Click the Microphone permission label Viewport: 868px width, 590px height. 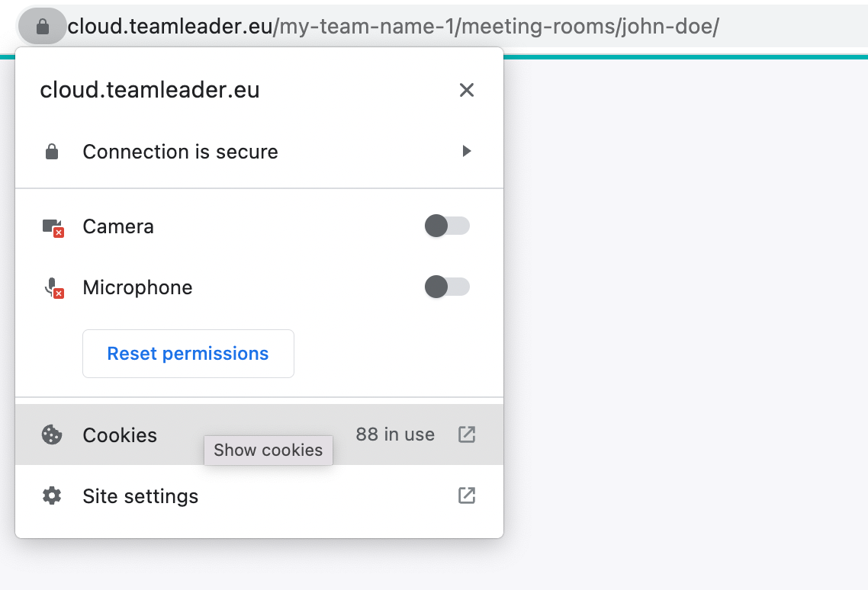138,287
